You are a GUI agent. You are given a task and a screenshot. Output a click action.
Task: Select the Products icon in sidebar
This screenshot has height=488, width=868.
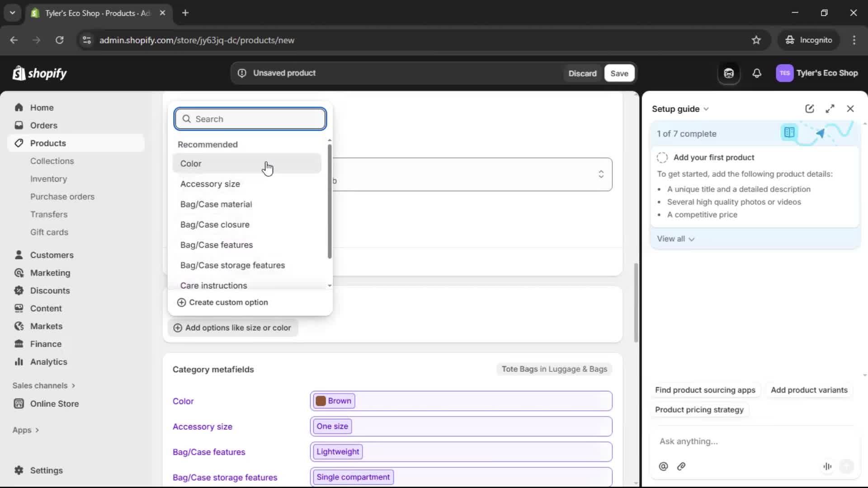(19, 143)
